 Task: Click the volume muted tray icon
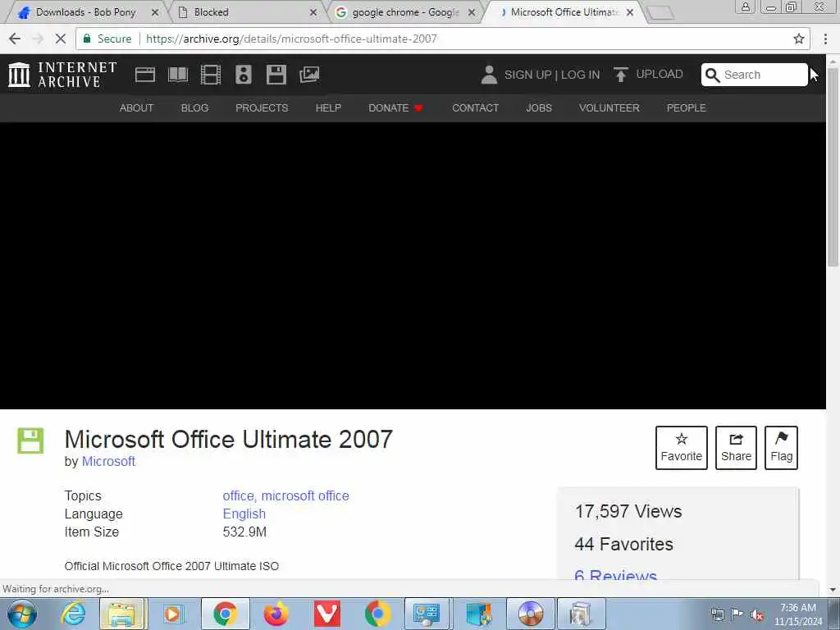(x=757, y=615)
